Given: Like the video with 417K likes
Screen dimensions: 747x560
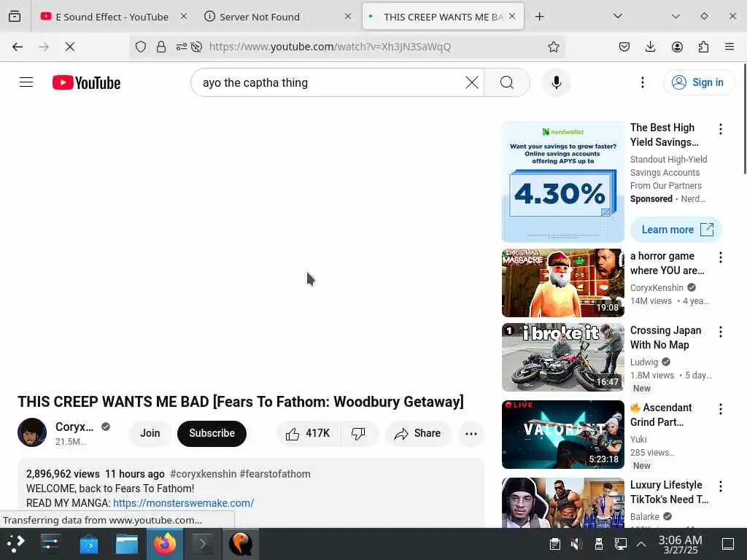Looking at the screenshot, I should tap(309, 433).
